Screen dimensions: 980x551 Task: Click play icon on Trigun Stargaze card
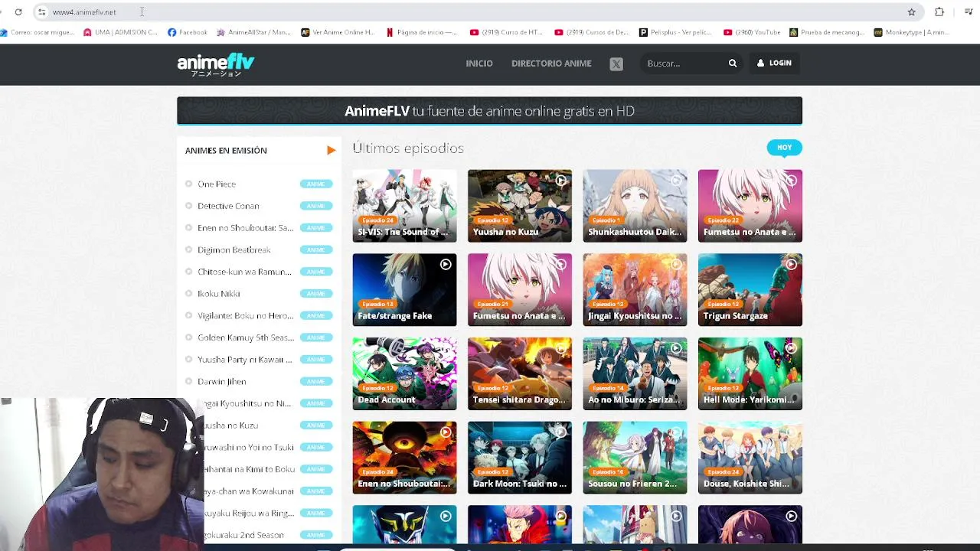pyautogui.click(x=791, y=265)
